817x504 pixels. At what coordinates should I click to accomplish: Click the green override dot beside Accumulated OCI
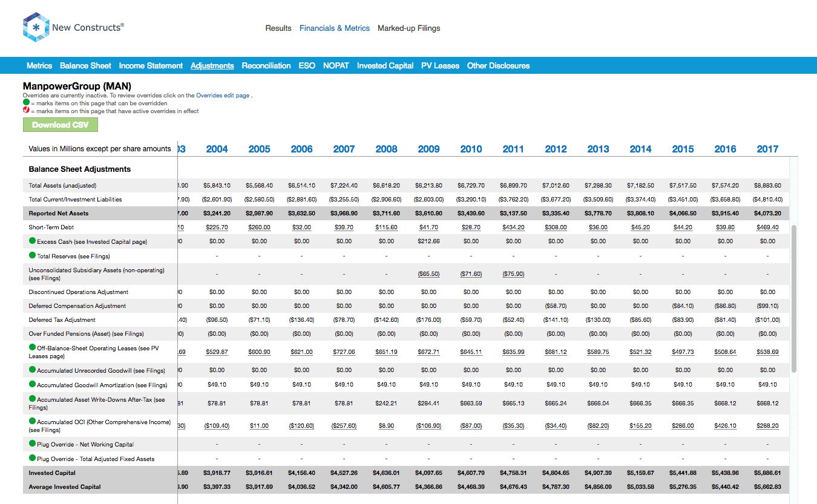pos(32,421)
